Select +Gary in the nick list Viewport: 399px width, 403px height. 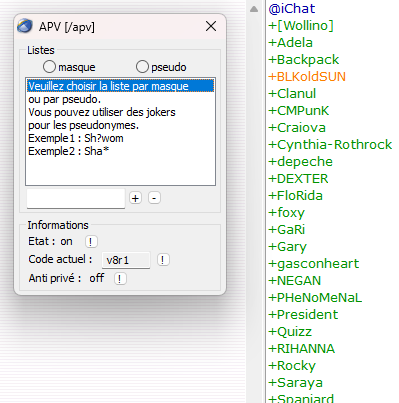pyautogui.click(x=287, y=247)
